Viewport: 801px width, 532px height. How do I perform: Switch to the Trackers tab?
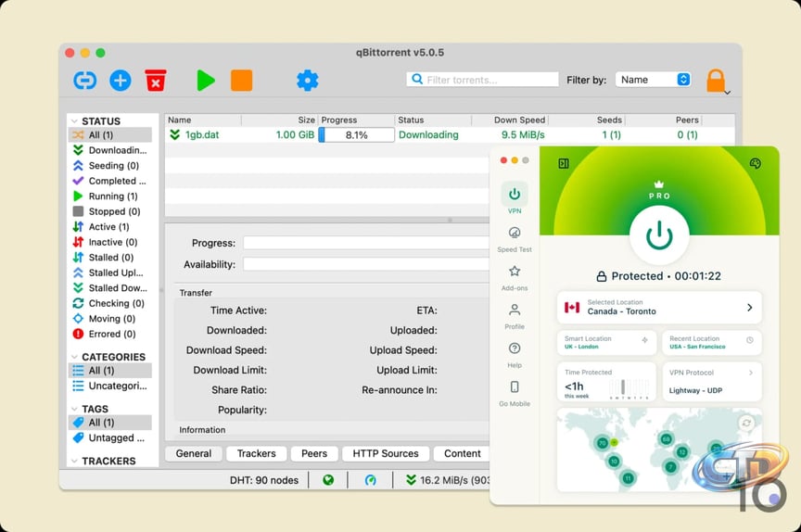coord(257,453)
